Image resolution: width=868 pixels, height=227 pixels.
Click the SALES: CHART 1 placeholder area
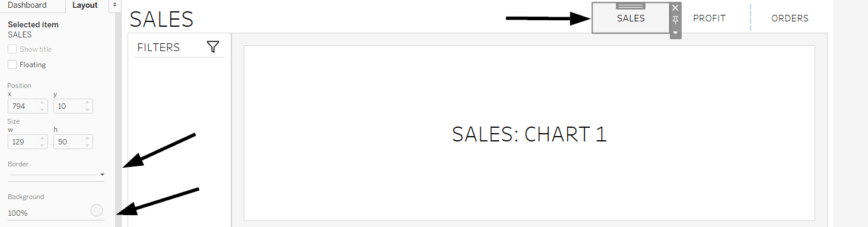[529, 134]
